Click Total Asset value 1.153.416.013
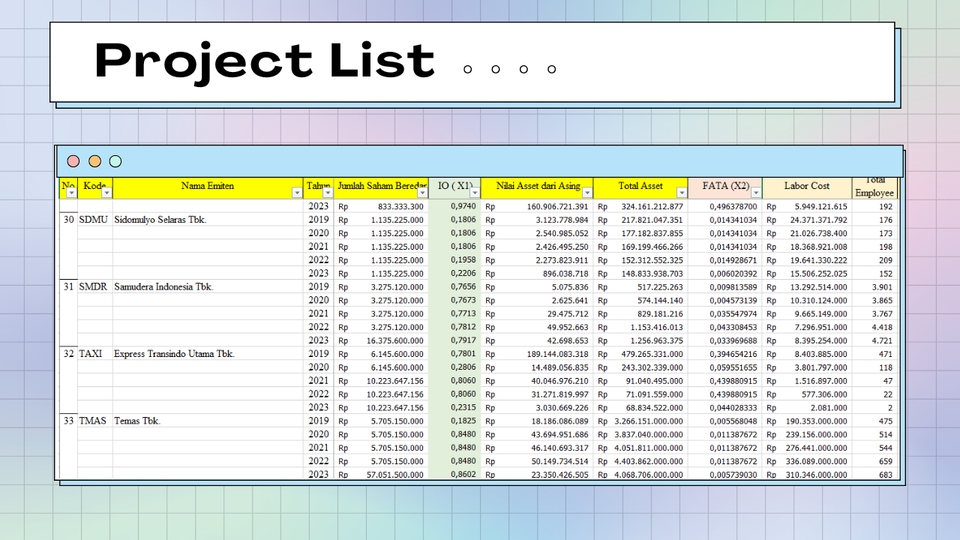The width and height of the screenshot is (960, 540). [x=657, y=328]
